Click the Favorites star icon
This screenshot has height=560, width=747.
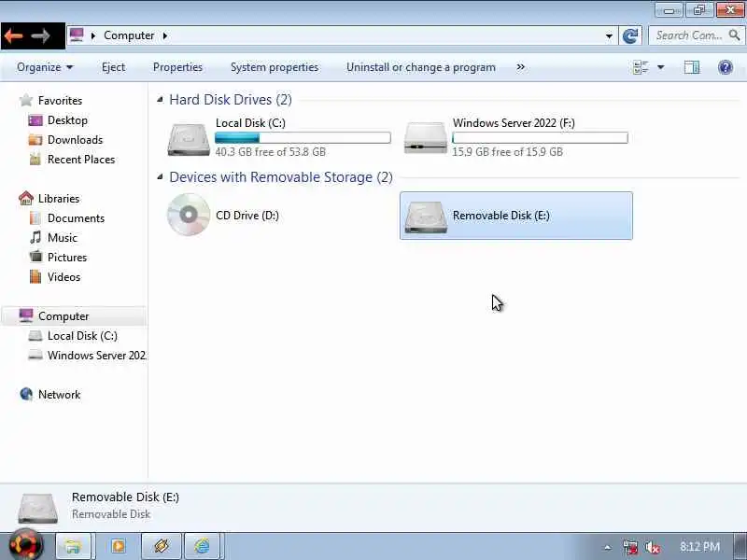(x=26, y=101)
